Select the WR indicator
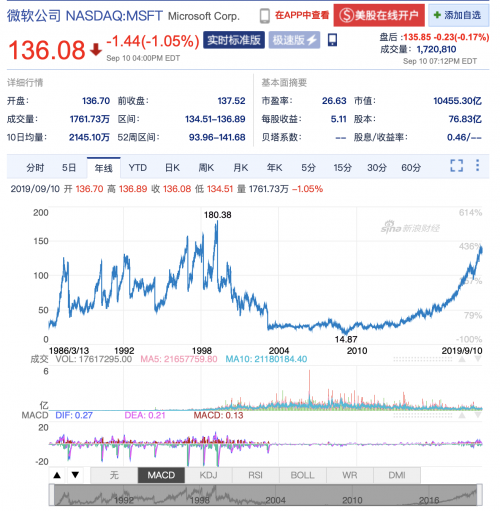Image resolution: width=500 pixels, height=511 pixels. point(350,475)
